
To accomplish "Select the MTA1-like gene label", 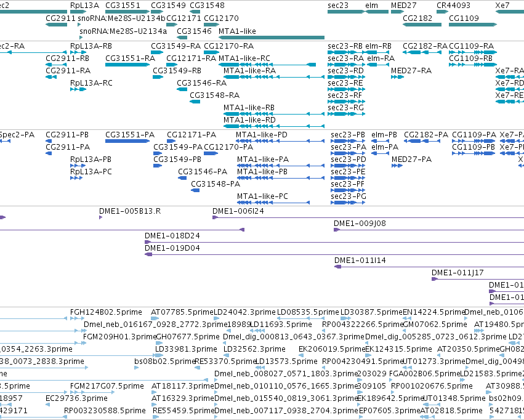I will tap(237, 31).
